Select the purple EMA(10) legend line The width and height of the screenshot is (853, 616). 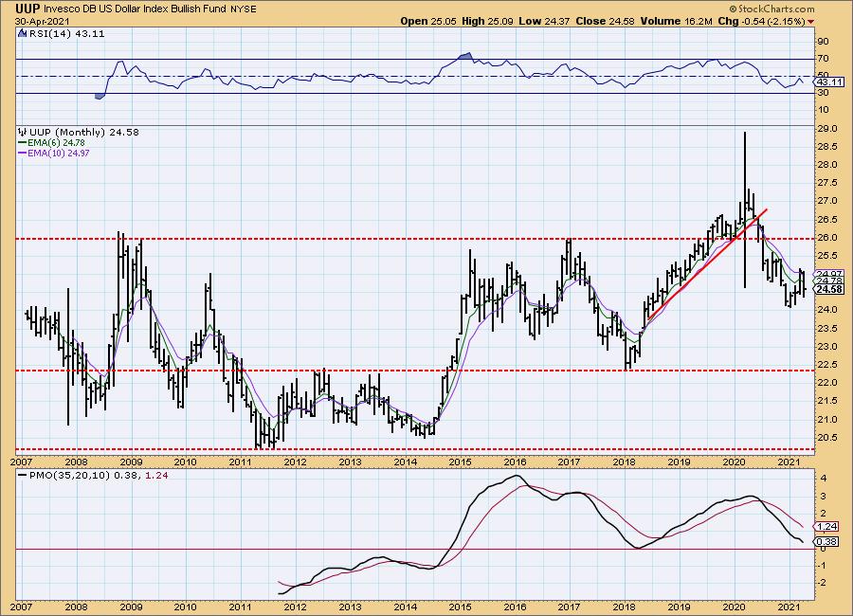point(23,154)
